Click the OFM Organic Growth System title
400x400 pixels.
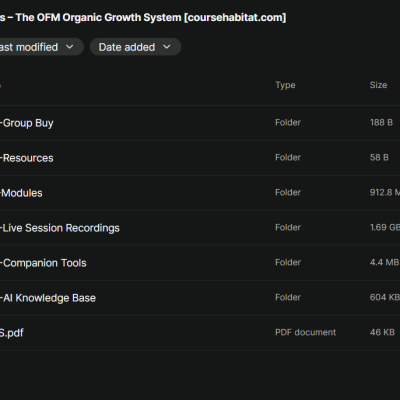(x=143, y=17)
